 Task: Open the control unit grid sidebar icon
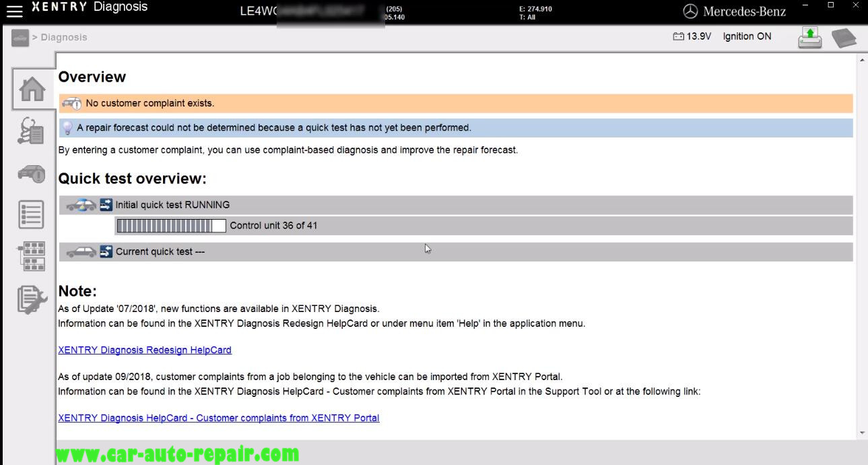point(32,257)
